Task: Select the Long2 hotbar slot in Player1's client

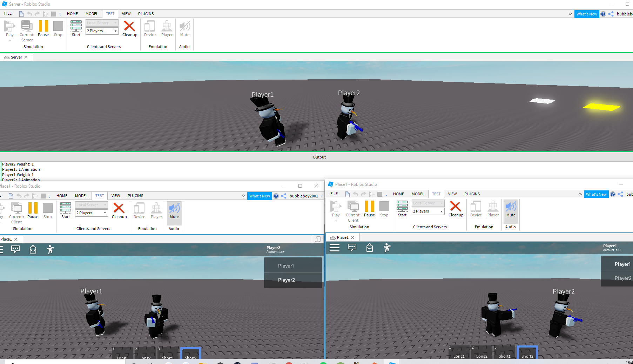Action: [x=482, y=352]
